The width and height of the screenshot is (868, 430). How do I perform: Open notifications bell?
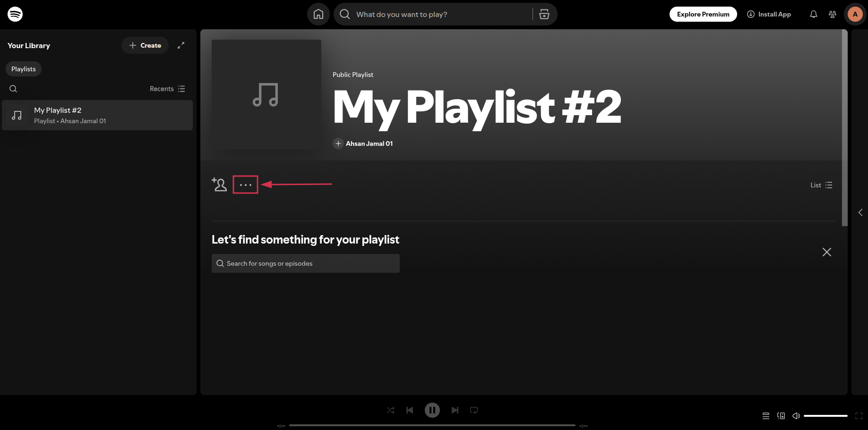814,14
